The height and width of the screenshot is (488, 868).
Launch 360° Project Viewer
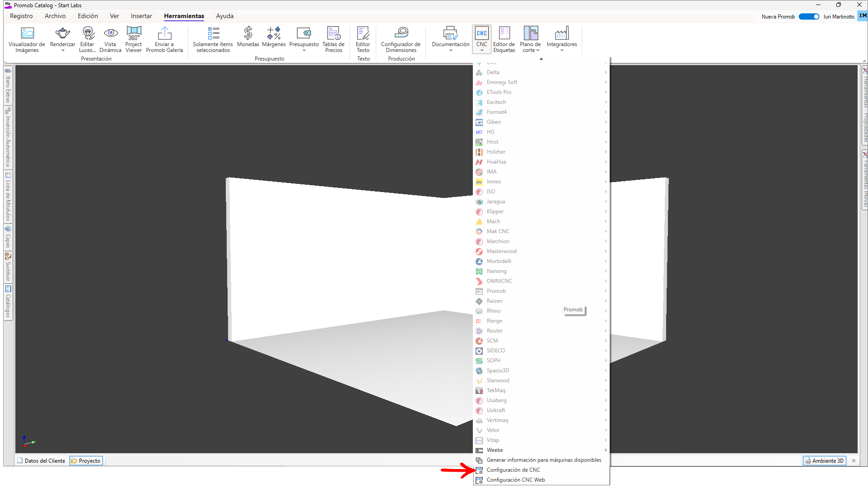pos(134,39)
